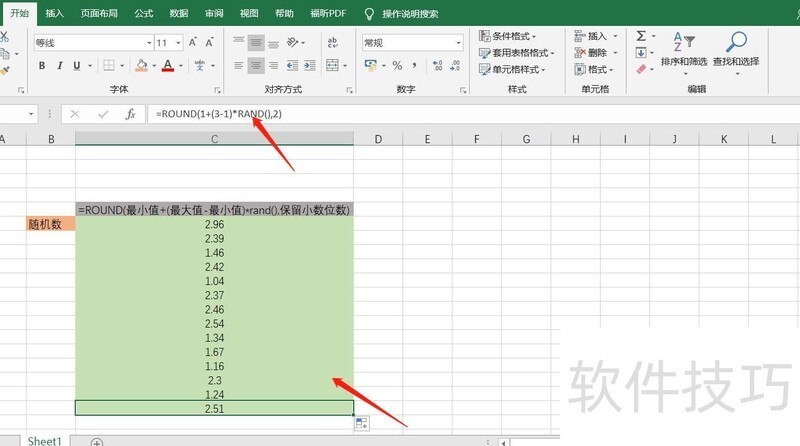Image resolution: width=800 pixels, height=446 pixels.
Task: Increase decimal places
Action: (437, 65)
